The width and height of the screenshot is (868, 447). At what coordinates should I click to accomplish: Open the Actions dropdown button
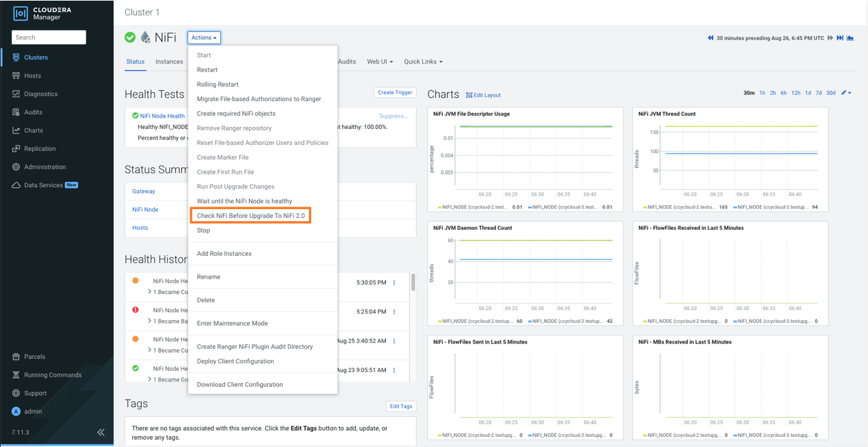click(204, 38)
